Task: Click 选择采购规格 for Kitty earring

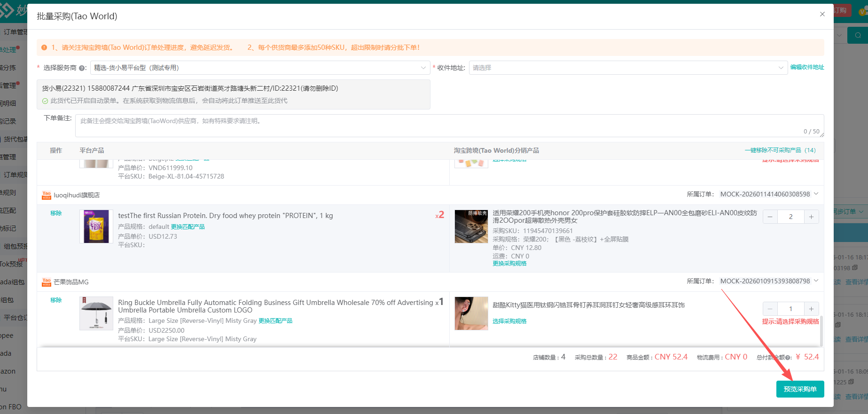Action: tap(509, 321)
